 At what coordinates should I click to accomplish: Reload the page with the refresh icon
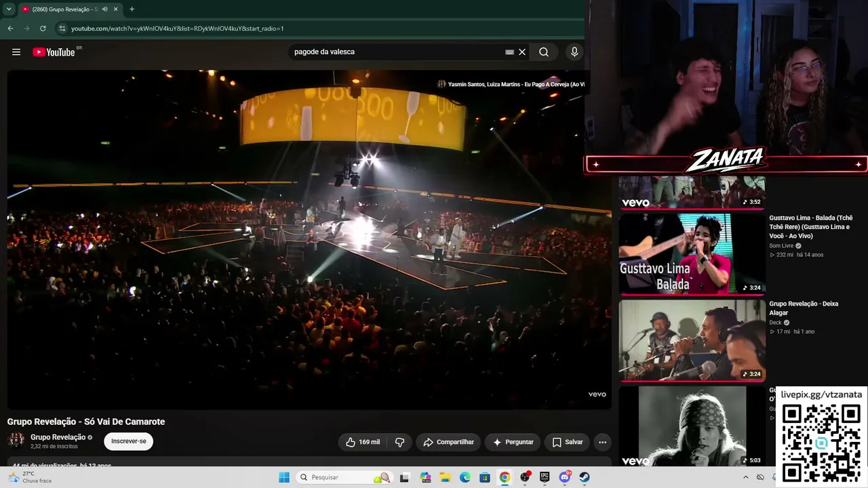[43, 28]
